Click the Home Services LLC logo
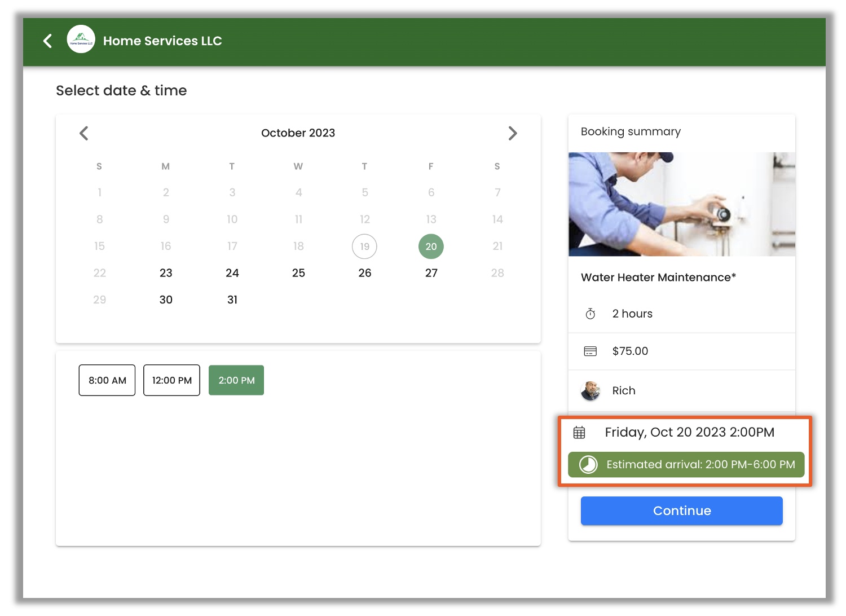This screenshot has height=616, width=846. [81, 39]
